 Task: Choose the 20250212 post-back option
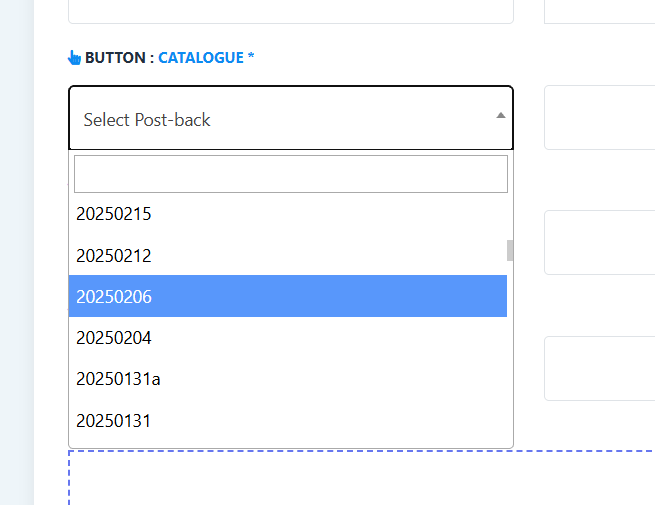click(x=288, y=255)
